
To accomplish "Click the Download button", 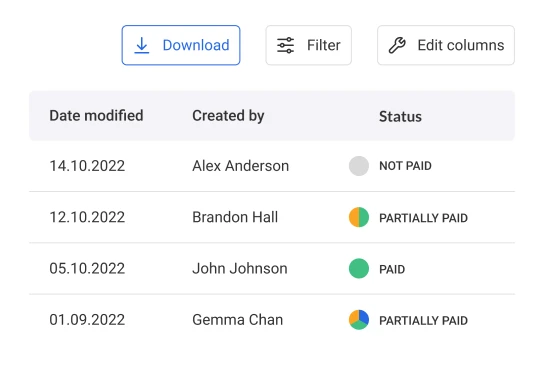I will [x=181, y=45].
